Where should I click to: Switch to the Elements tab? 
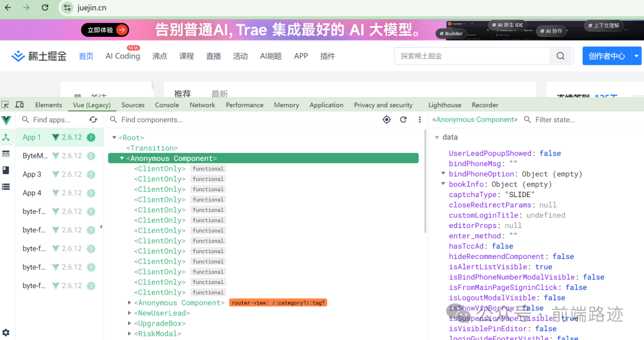pyautogui.click(x=48, y=105)
